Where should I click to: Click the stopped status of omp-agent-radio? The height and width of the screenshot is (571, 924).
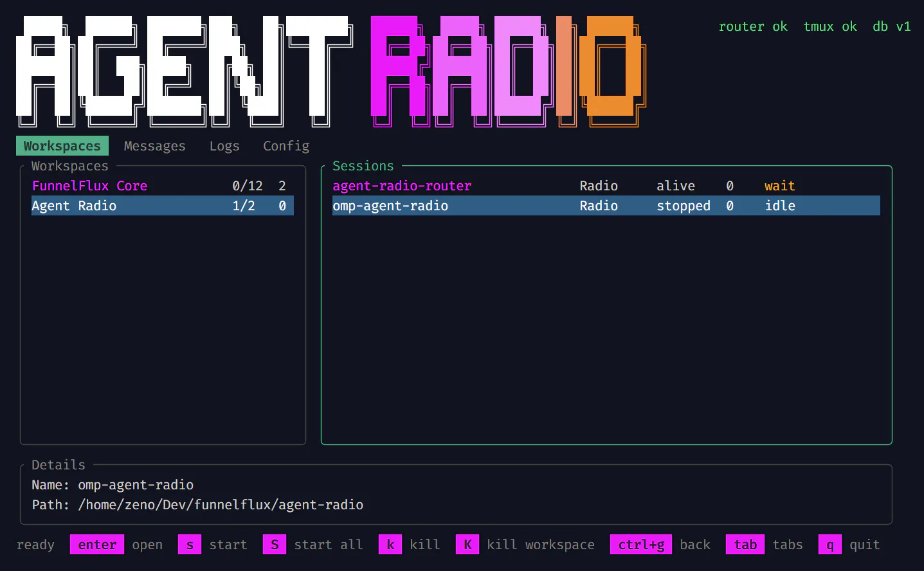pos(684,206)
